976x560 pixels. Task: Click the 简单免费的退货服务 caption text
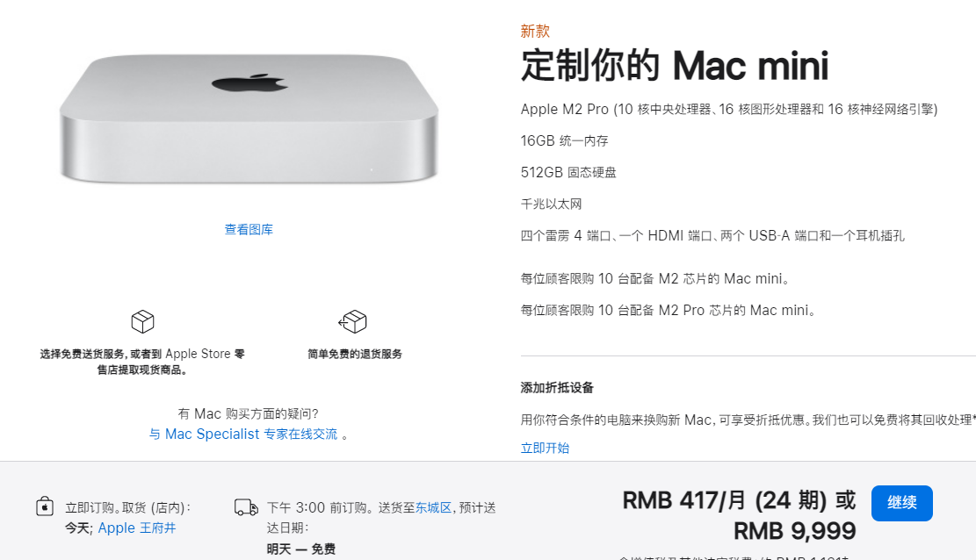coord(355,354)
